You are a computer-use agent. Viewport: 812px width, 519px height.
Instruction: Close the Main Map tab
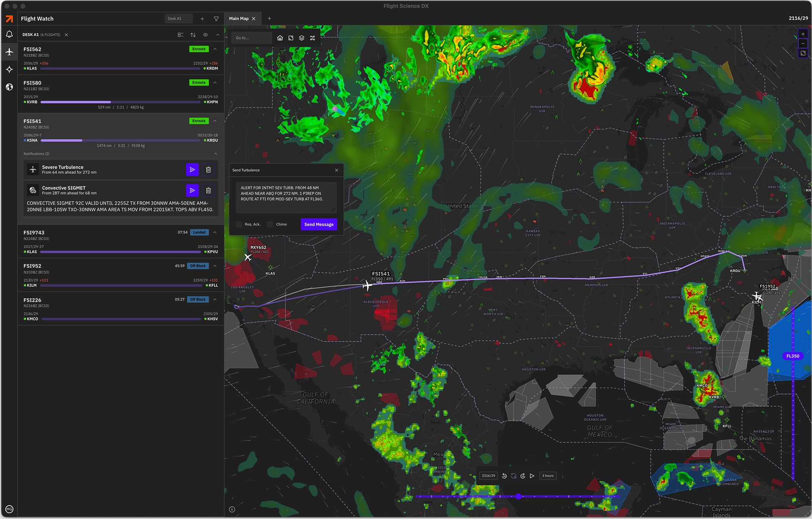(254, 19)
